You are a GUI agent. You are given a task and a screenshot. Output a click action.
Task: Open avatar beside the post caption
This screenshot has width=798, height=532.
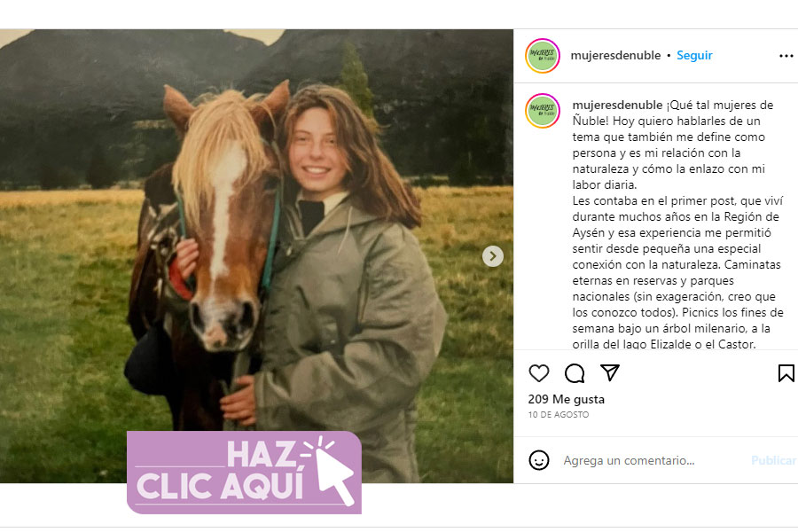tap(543, 111)
